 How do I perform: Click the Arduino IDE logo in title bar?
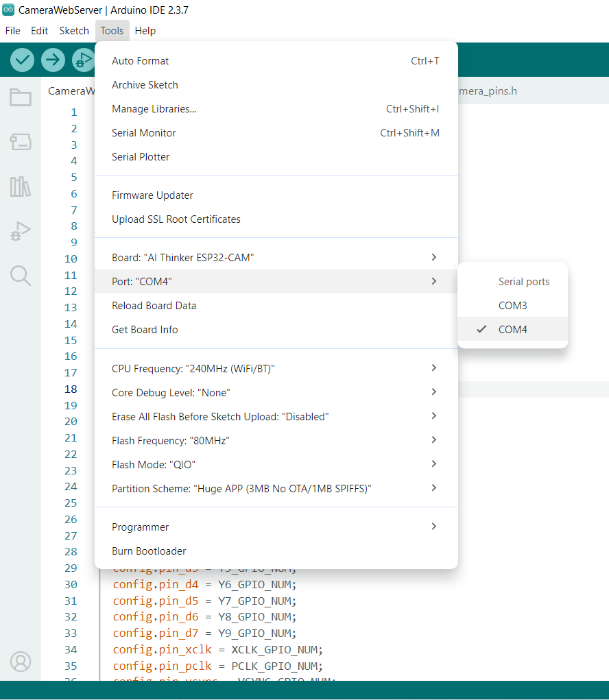point(8,10)
